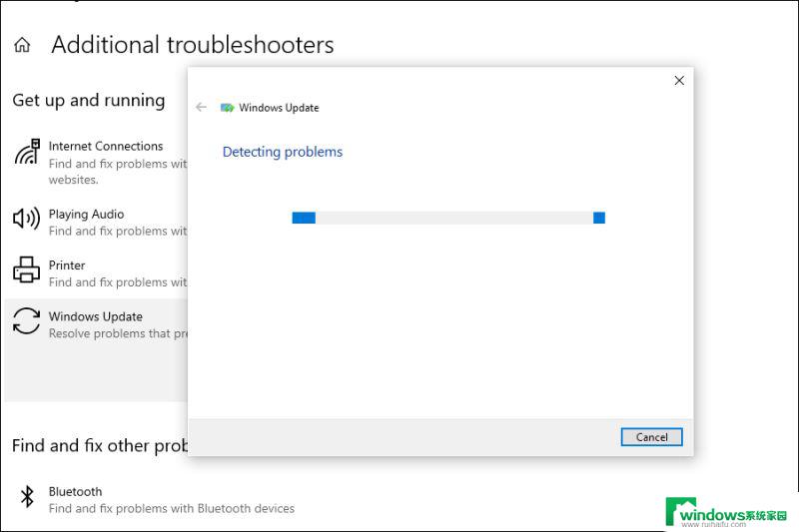Select the Printer troubleshooter entry

coord(97,273)
